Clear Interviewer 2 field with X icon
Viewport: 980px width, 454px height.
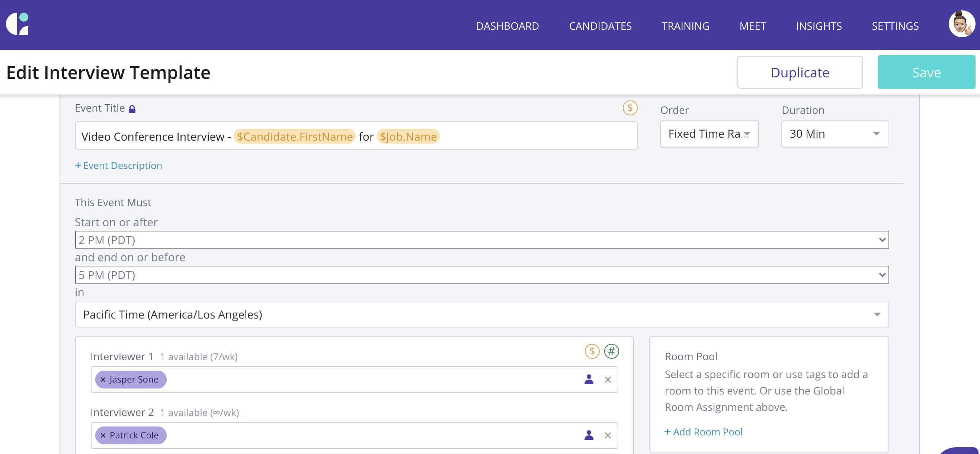[x=608, y=435]
